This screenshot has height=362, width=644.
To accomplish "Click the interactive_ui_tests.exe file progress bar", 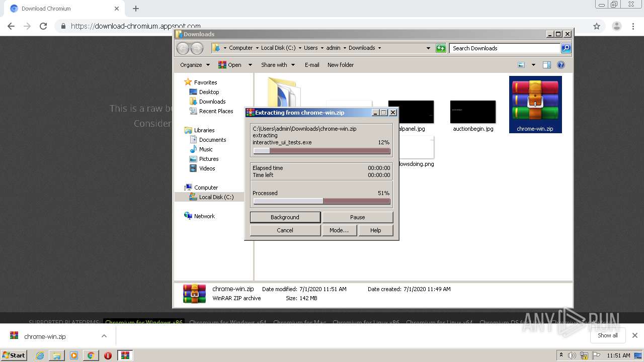I will pyautogui.click(x=322, y=151).
